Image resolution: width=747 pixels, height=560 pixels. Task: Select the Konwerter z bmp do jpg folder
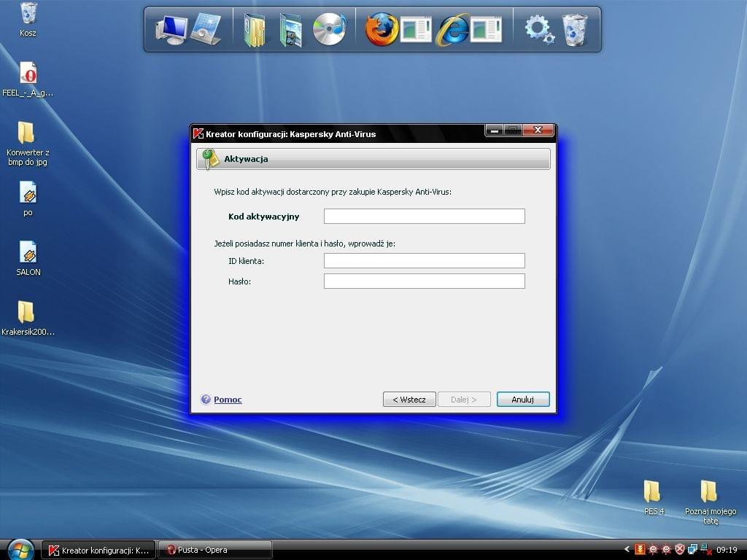point(28,144)
